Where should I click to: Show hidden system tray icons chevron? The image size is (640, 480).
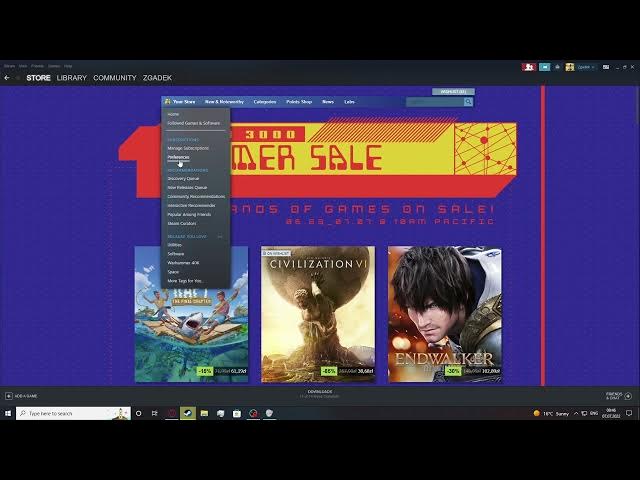coord(576,413)
